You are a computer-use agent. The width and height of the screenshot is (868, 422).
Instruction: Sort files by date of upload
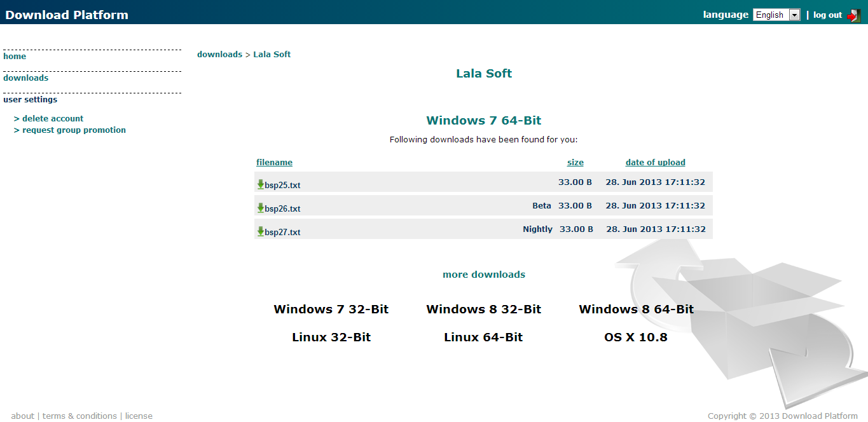pos(655,162)
